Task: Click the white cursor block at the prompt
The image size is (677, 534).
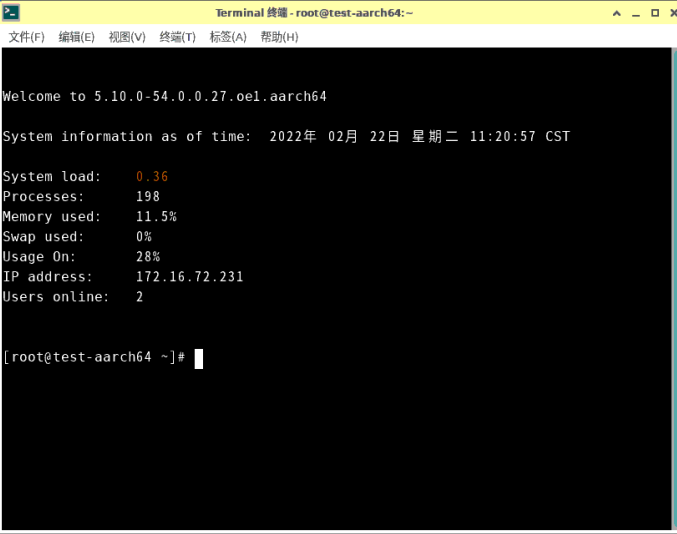Action: pos(199,358)
